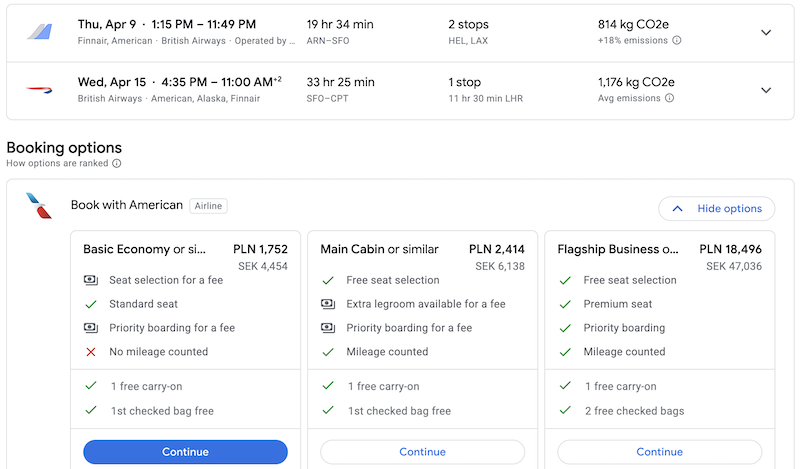
Task: Click the checkmark beside Standard seat
Action: click(91, 304)
